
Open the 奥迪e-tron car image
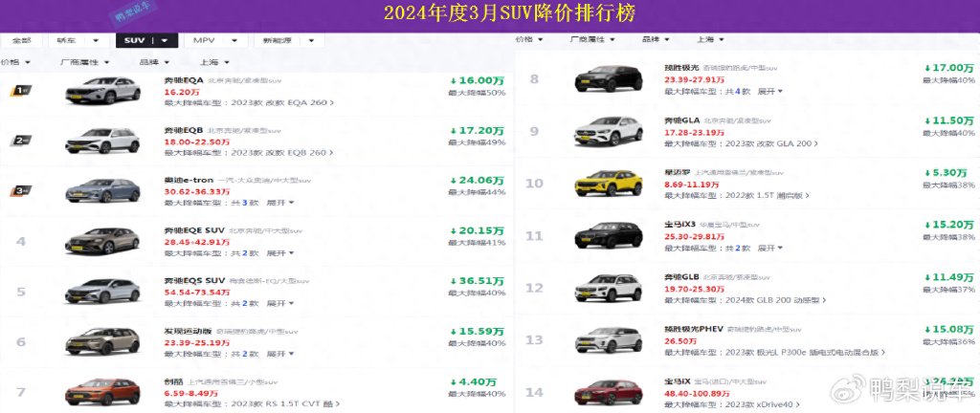(x=102, y=191)
